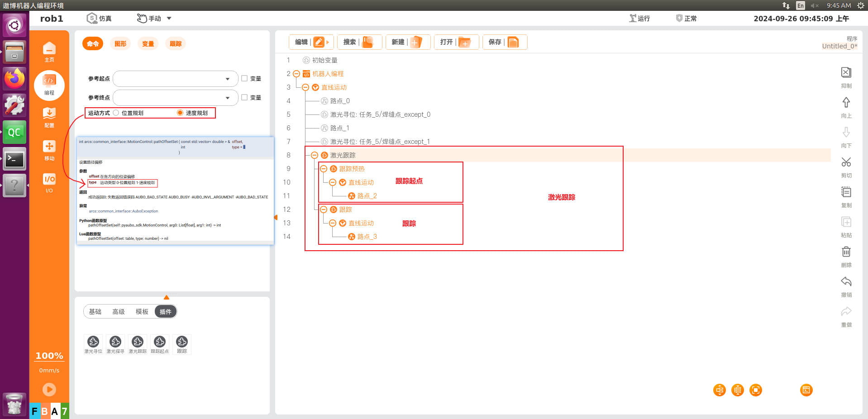Collapse the 激光跟踪 tree node

pyautogui.click(x=315, y=155)
